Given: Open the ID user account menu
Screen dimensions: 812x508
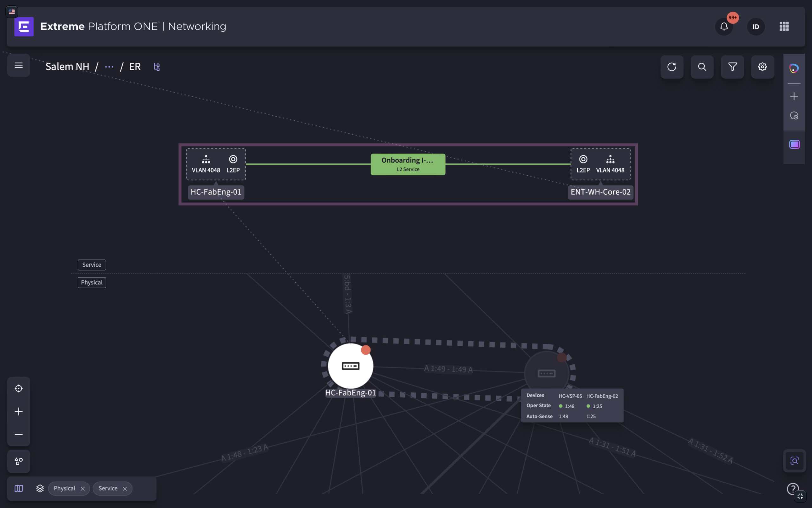Looking at the screenshot, I should click(x=756, y=27).
